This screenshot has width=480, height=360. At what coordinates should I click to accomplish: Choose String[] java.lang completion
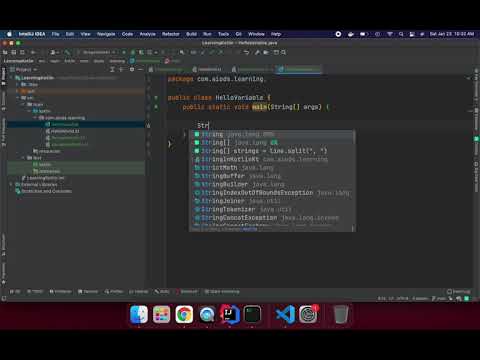(272, 142)
